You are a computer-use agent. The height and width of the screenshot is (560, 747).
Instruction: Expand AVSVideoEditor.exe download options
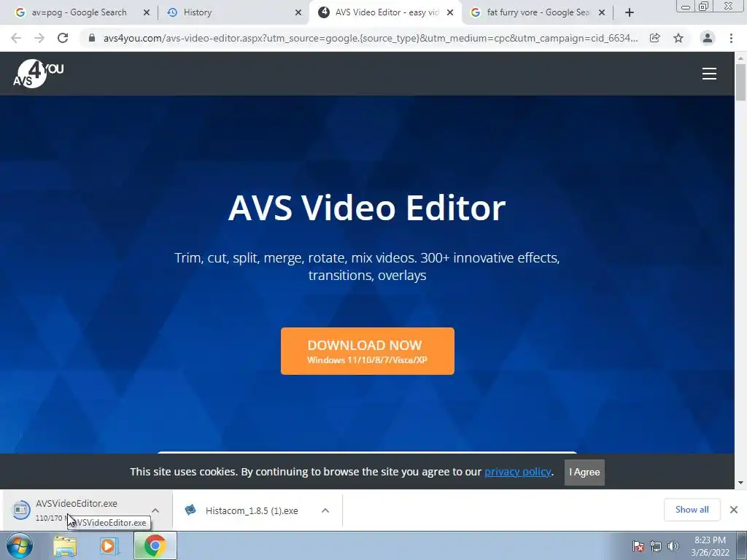coord(155,510)
